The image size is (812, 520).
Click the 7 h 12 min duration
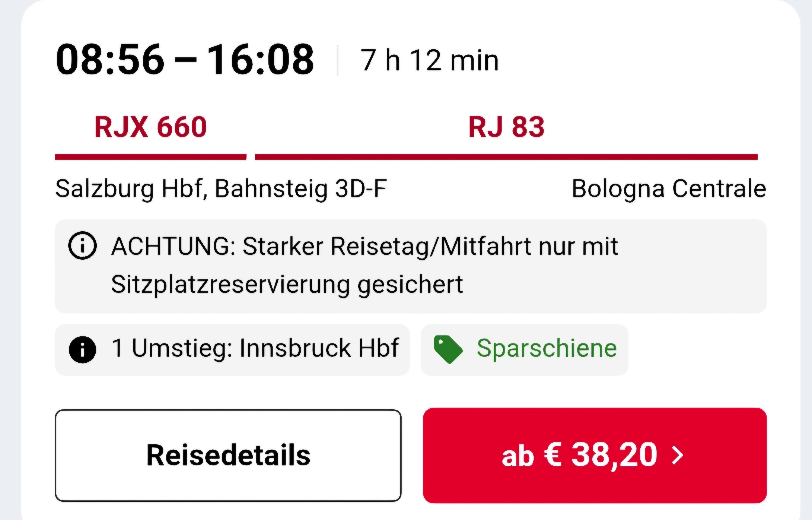click(x=429, y=61)
